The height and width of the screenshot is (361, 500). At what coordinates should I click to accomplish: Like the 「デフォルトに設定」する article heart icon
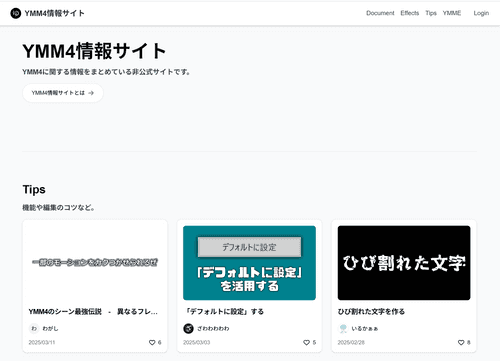click(306, 342)
